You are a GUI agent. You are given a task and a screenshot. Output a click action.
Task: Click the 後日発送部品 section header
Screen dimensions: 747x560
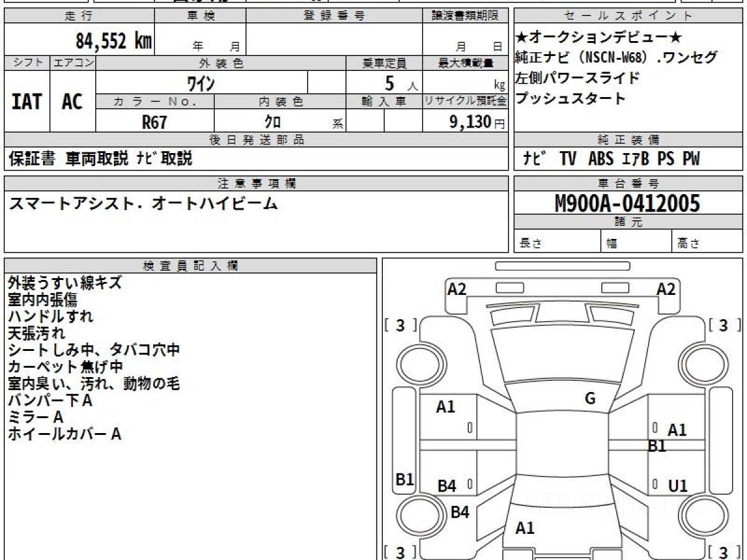[256, 140]
